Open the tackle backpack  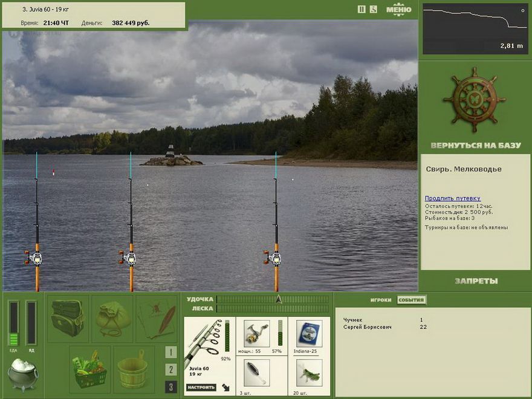68,318
